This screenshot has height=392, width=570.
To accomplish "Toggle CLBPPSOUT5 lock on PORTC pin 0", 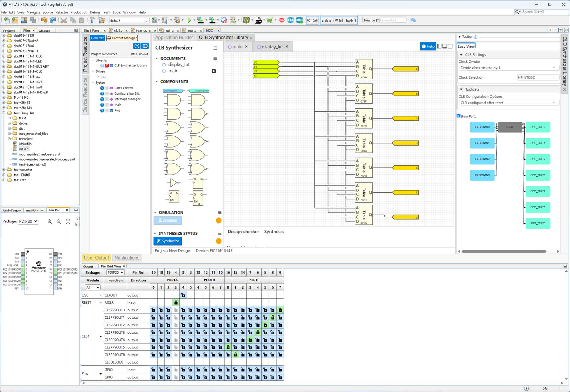I will (228, 347).
